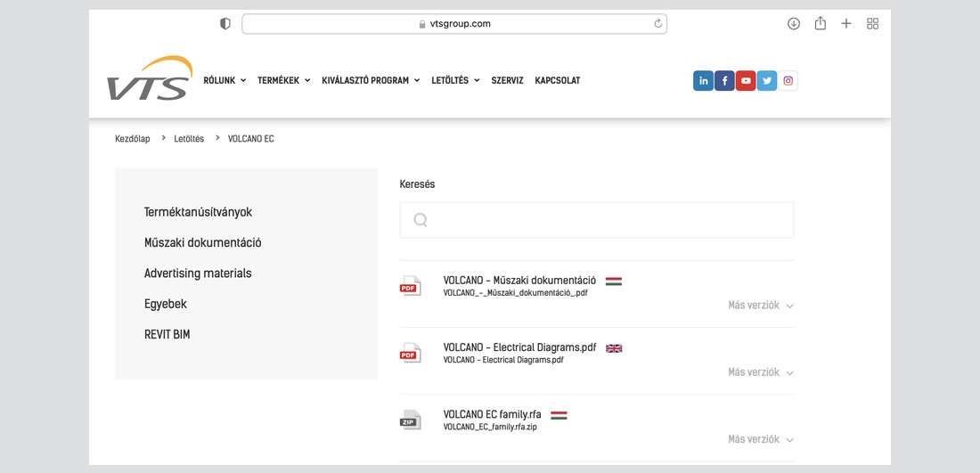The image size is (980, 473).
Task: Click Hungarian flag next to Műszaki dokumentáció
Action: coord(613,281)
